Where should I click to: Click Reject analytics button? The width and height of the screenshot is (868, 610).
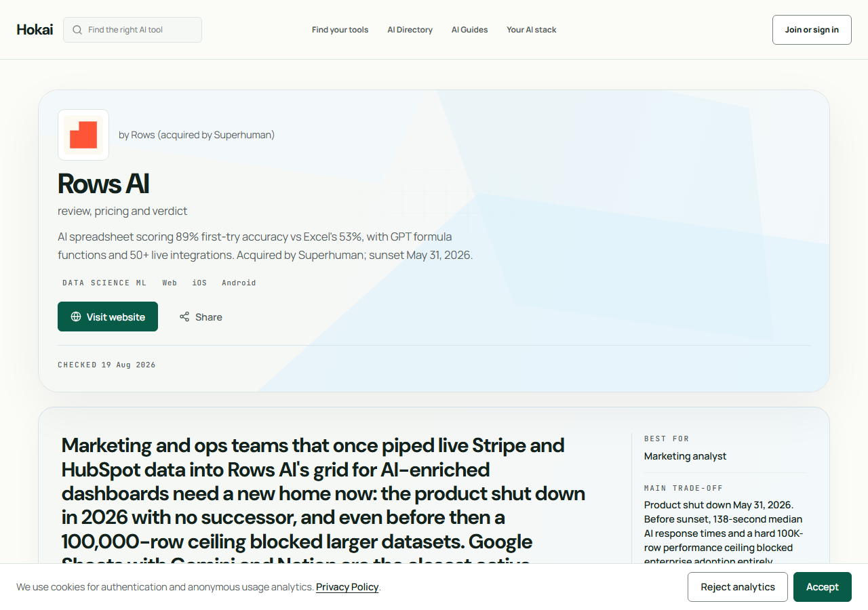738,587
